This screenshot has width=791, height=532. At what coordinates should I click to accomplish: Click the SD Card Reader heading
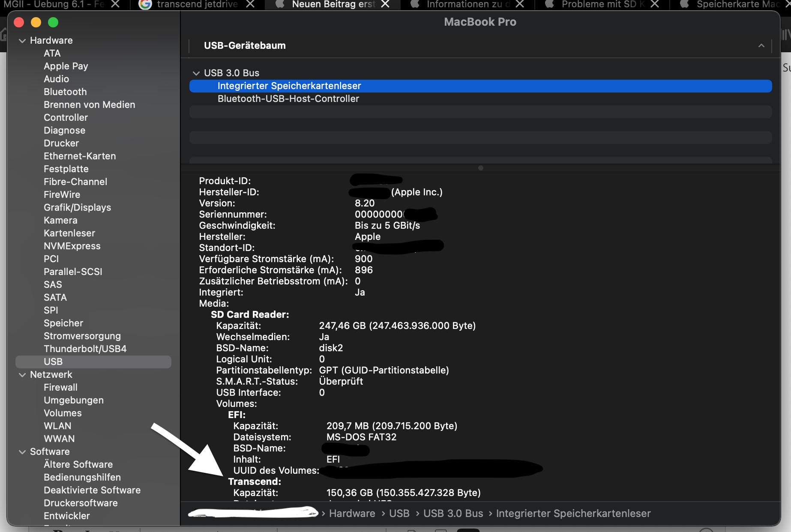coord(250,315)
